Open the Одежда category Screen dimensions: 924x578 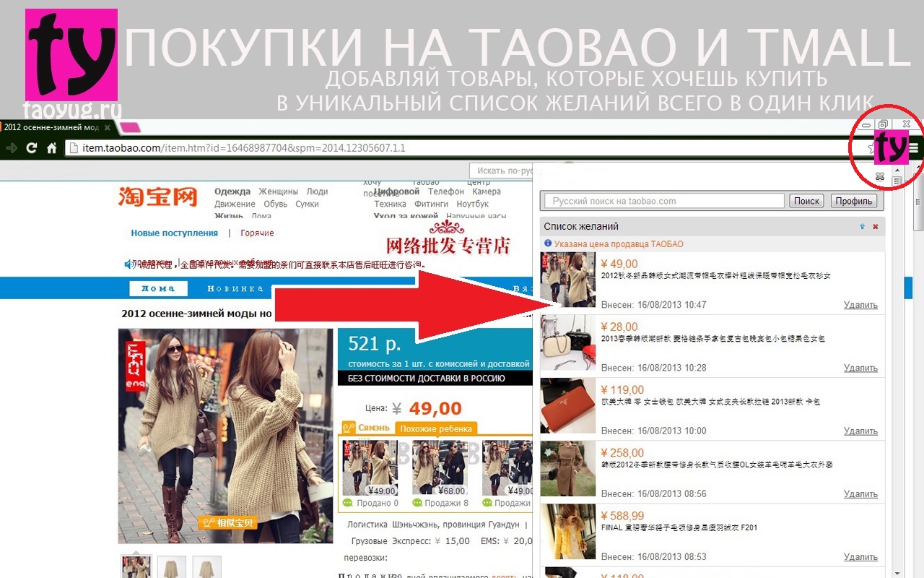[x=232, y=191]
